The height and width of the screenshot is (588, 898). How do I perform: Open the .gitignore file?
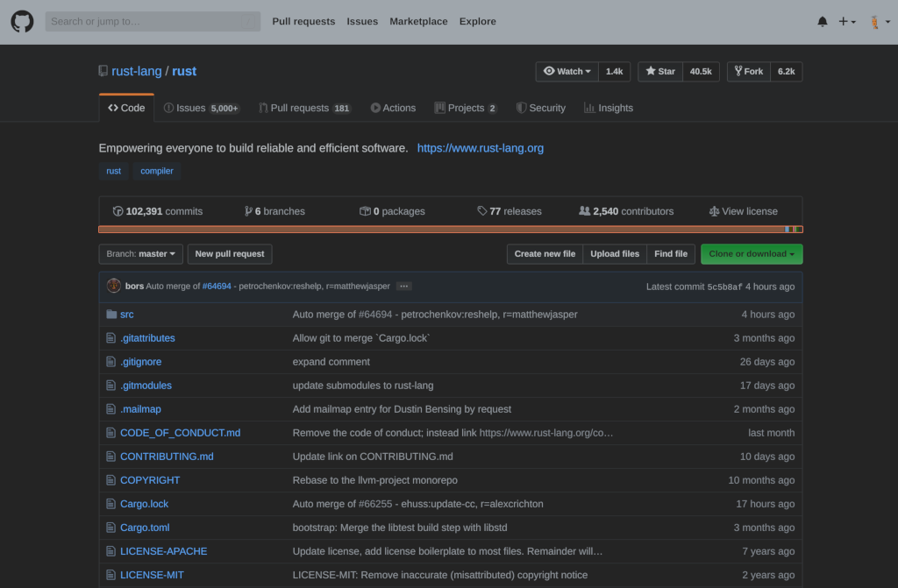pos(141,362)
